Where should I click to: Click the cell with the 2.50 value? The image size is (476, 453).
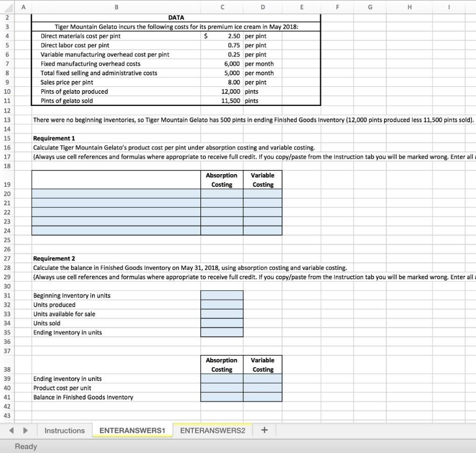pos(221,35)
